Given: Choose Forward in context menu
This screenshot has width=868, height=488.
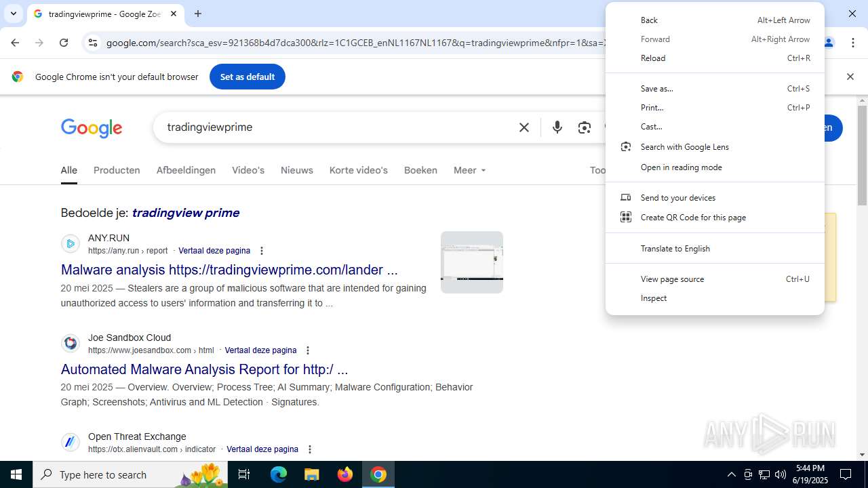Looking at the screenshot, I should pos(715,39).
